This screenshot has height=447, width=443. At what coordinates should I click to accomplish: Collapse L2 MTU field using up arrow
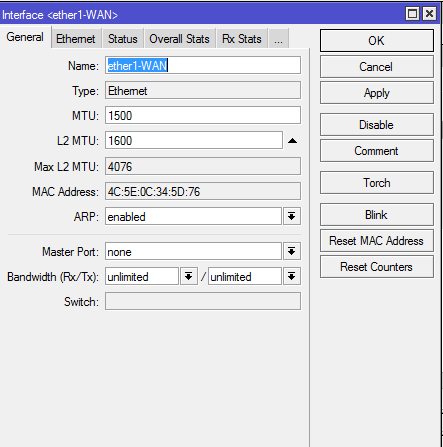point(292,141)
